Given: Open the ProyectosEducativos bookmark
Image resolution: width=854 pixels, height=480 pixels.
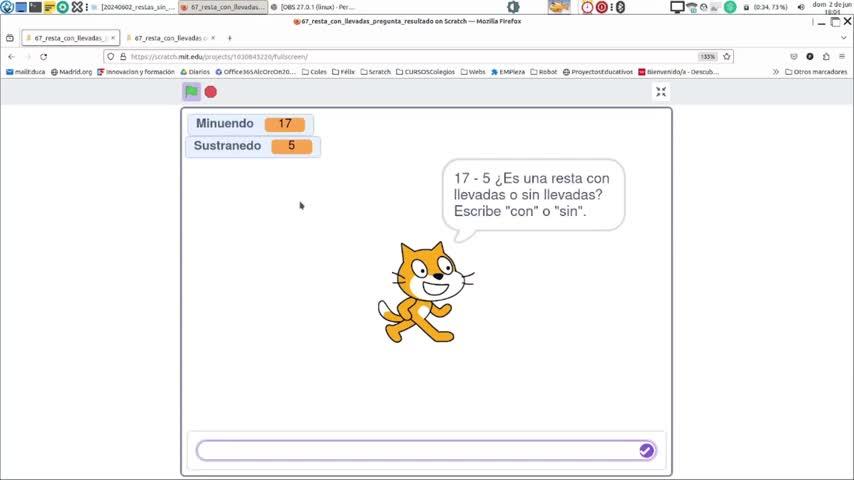Looking at the screenshot, I should coord(597,72).
